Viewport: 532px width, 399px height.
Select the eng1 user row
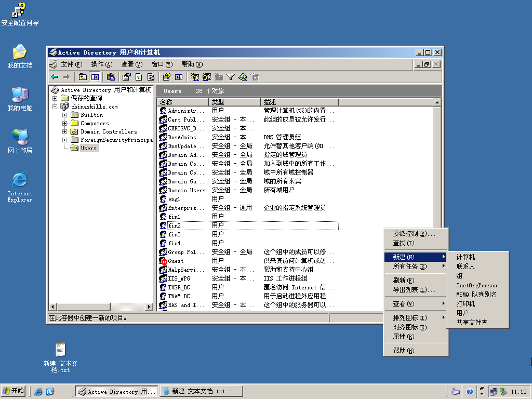pyautogui.click(x=248, y=199)
